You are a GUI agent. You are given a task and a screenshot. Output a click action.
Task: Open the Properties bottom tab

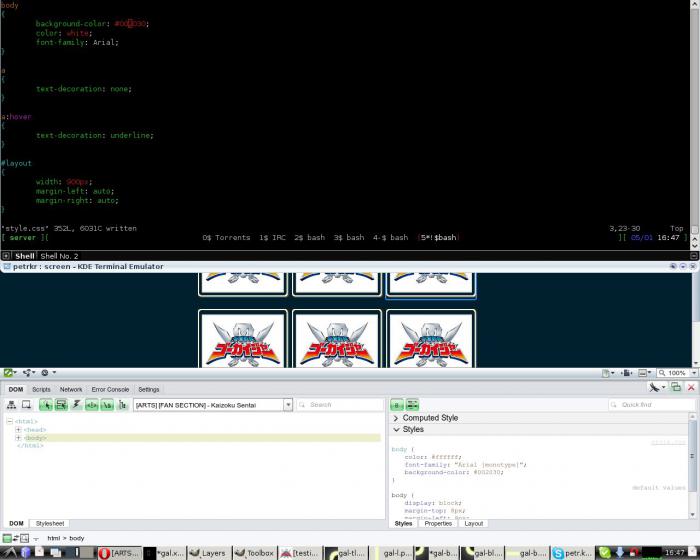pyautogui.click(x=438, y=523)
